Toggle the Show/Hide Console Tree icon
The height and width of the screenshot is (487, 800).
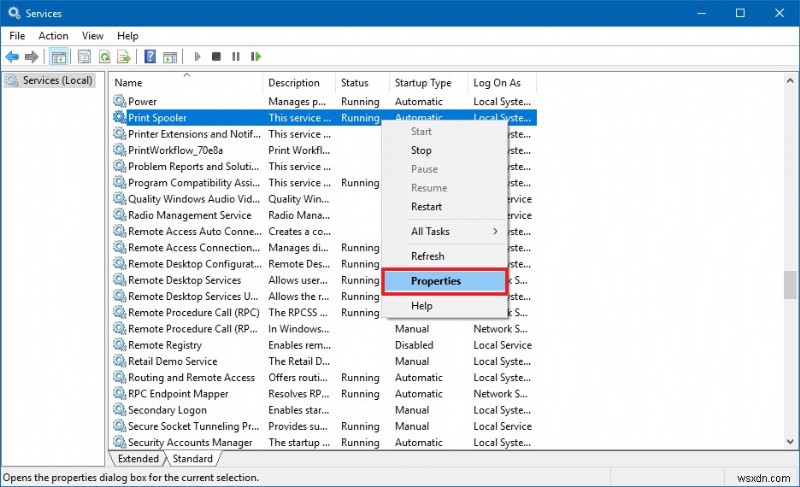(x=59, y=57)
